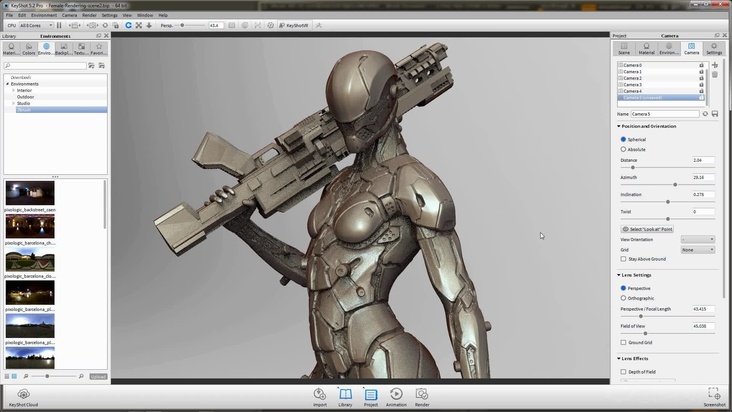Toggle lock on Camera 4

point(701,91)
